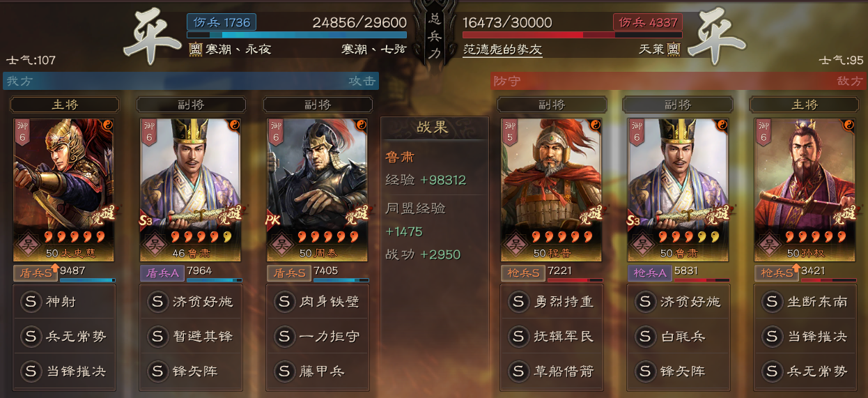This screenshot has height=398, width=868.
Task: Open 程普's general portrait
Action: click(x=552, y=190)
